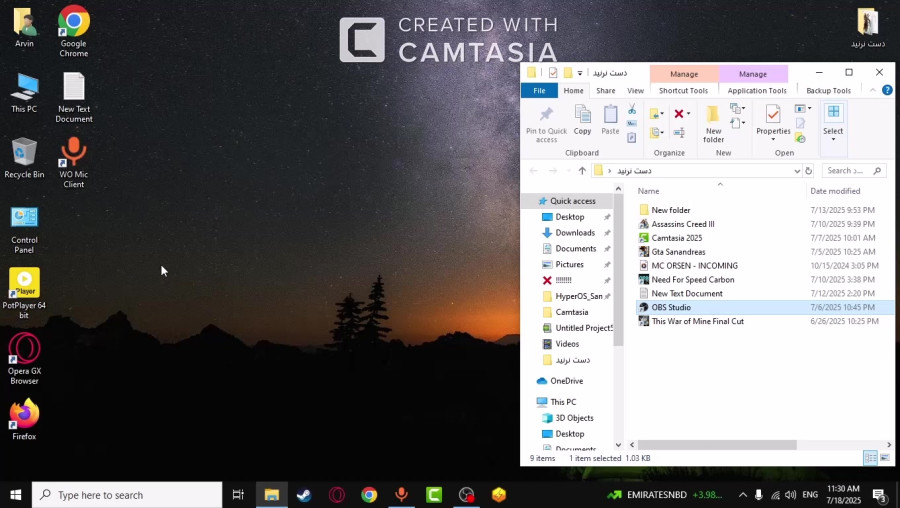Viewport: 900px width, 508px height.
Task: Click the Paste button in ribbon
Action: pyautogui.click(x=610, y=120)
